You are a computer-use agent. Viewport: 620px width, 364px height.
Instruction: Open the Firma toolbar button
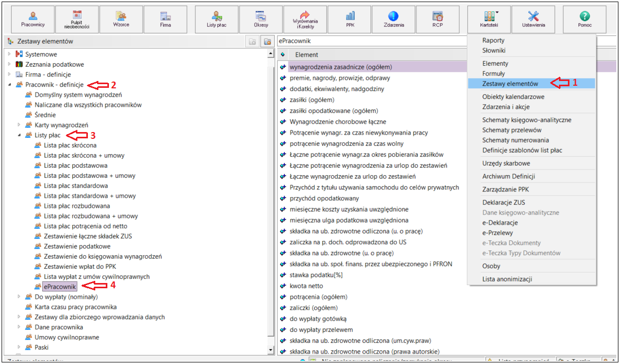point(165,19)
